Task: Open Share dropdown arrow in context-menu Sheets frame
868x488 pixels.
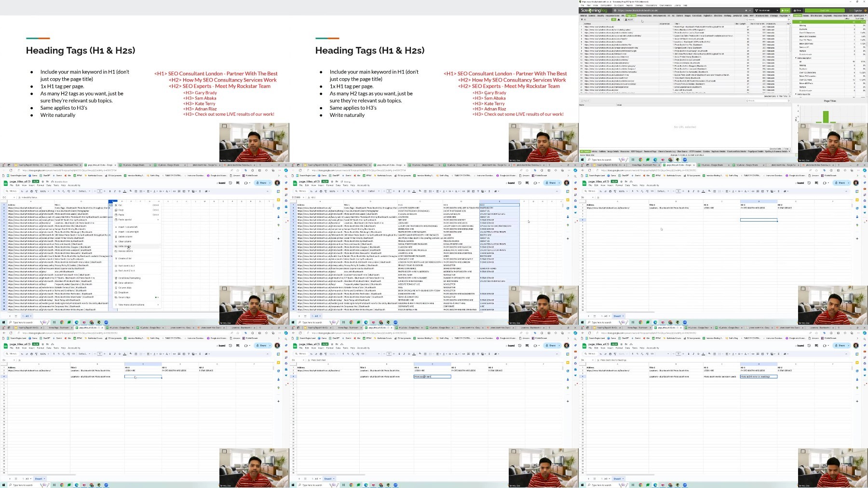Action: tap(271, 183)
